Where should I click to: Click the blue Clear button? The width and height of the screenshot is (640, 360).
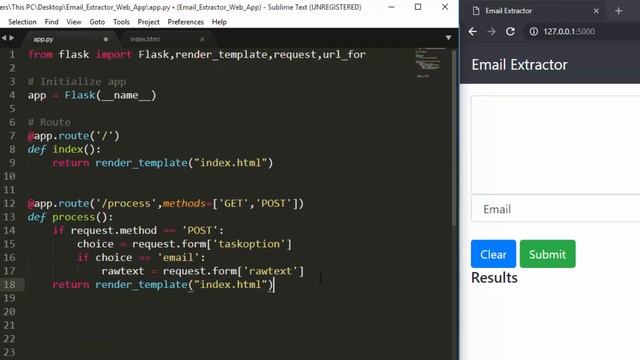pyautogui.click(x=493, y=254)
